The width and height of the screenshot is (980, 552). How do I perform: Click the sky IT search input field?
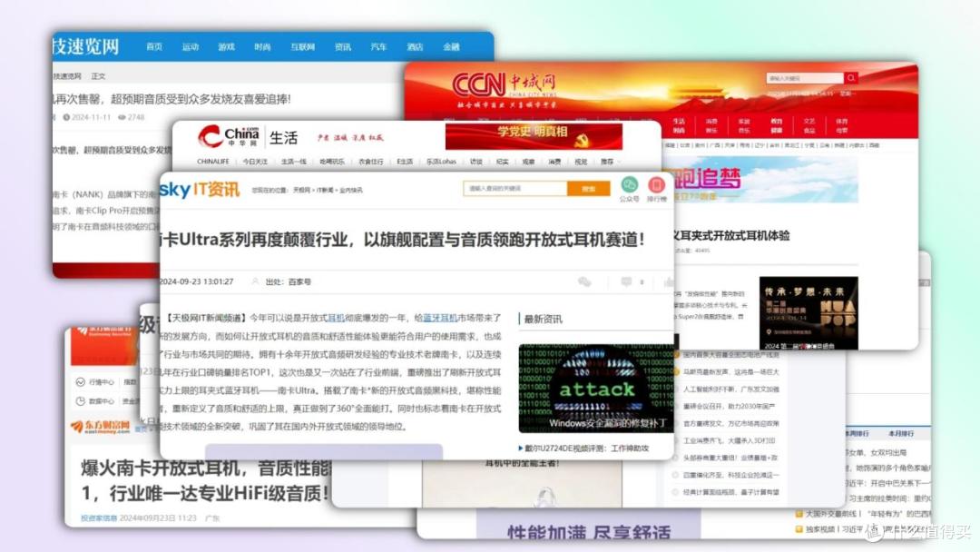(x=515, y=188)
